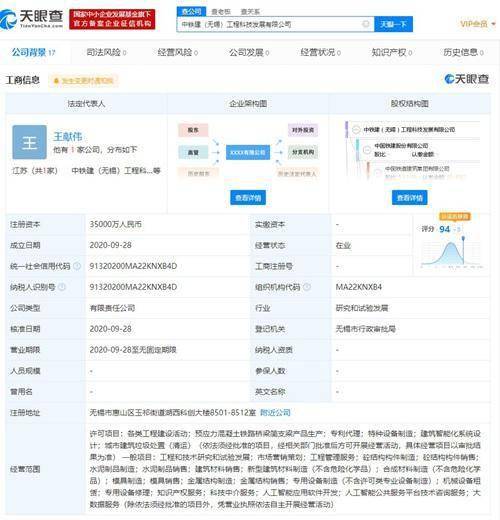Click 查看详情 under 股权结构图
The image size is (500, 520).
409,198
